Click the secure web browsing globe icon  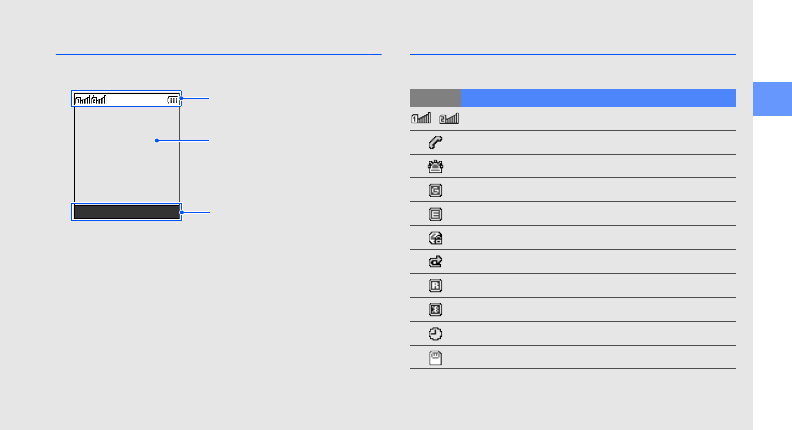tap(435, 238)
